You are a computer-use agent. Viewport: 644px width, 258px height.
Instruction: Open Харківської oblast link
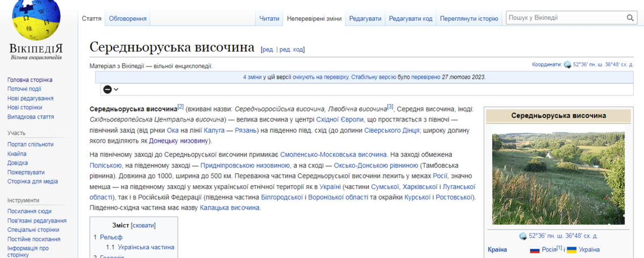[x=420, y=187]
